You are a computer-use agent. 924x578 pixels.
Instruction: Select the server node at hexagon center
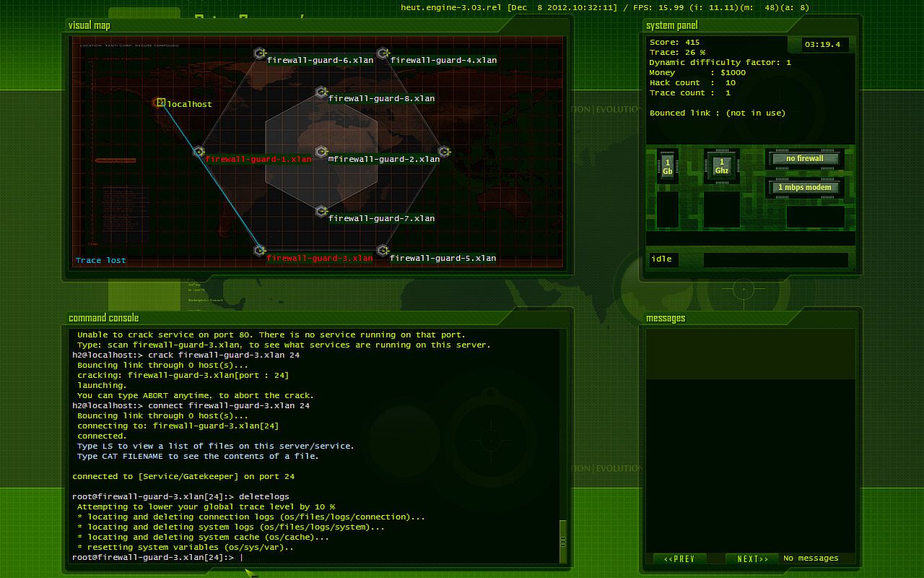pyautogui.click(x=321, y=152)
